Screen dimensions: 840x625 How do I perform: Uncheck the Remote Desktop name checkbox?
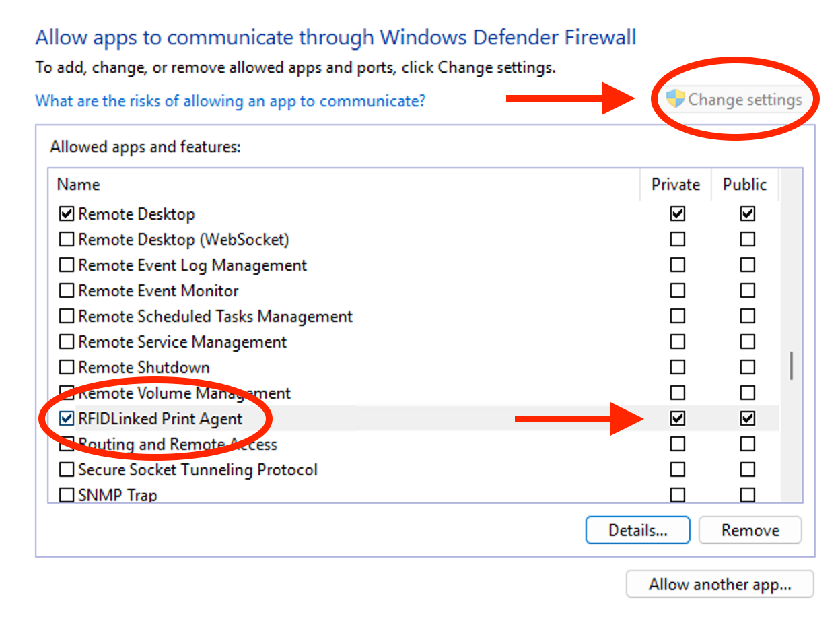tap(67, 214)
